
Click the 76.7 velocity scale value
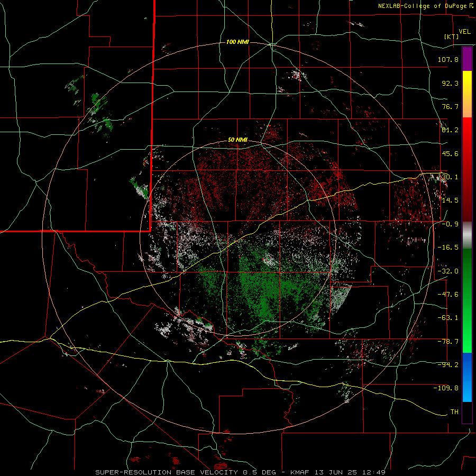pos(450,106)
